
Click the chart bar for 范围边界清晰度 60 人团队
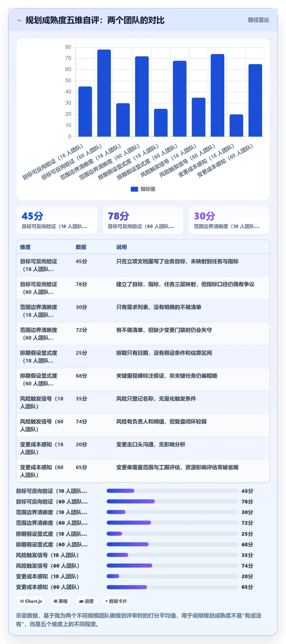coord(142,96)
